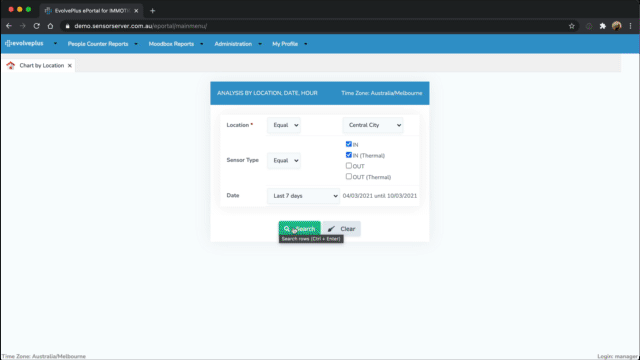Click the Time Zone Australia/Melbourne header text
The image size is (640, 360).
(382, 93)
